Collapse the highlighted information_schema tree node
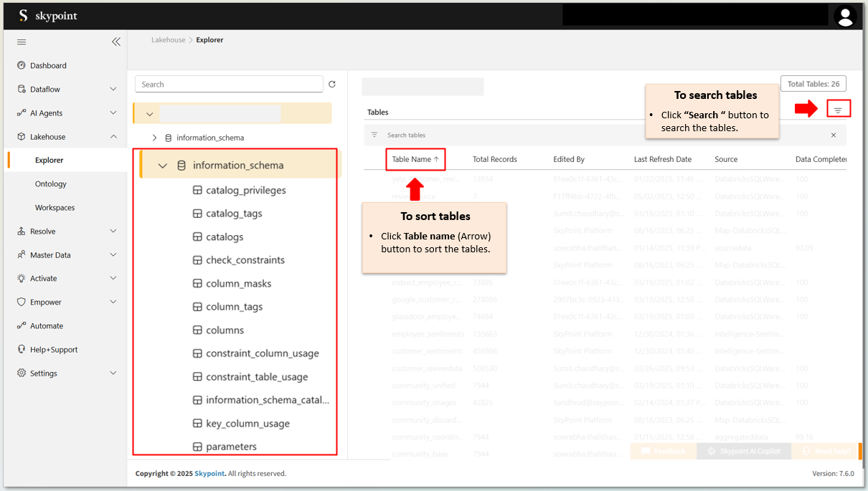The height and width of the screenshot is (491, 868). click(163, 166)
